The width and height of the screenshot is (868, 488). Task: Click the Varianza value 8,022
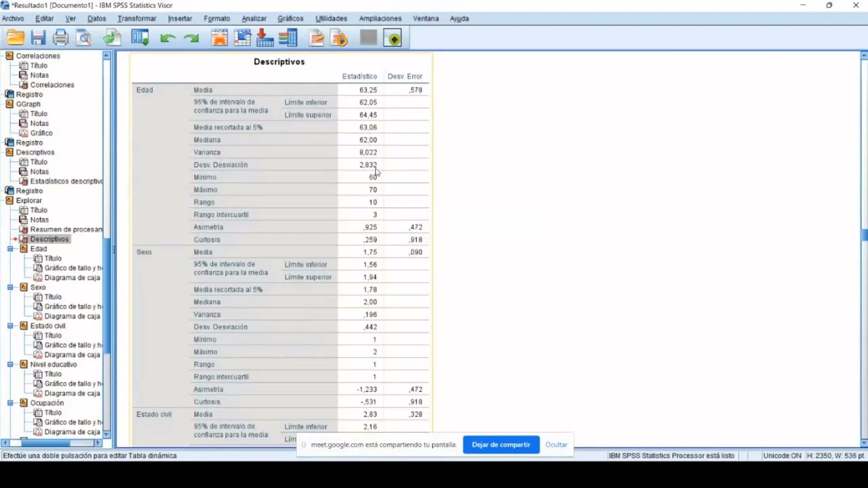(x=368, y=152)
